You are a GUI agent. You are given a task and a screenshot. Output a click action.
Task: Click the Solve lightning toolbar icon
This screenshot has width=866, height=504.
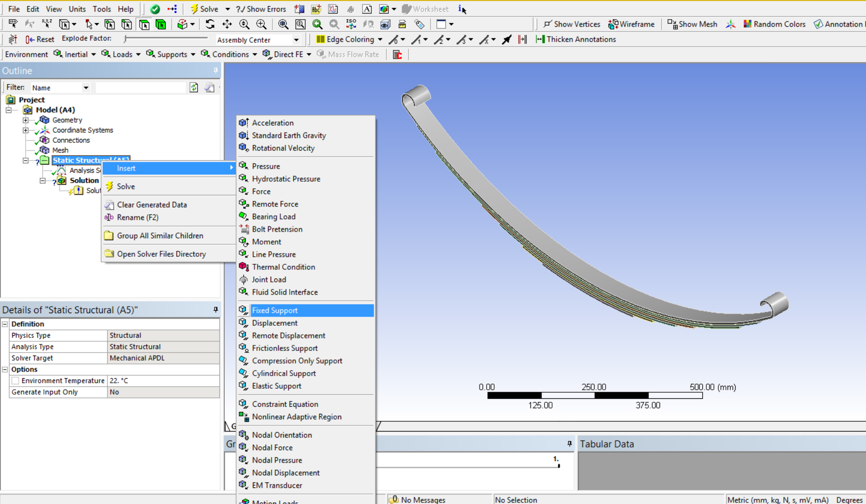click(194, 9)
